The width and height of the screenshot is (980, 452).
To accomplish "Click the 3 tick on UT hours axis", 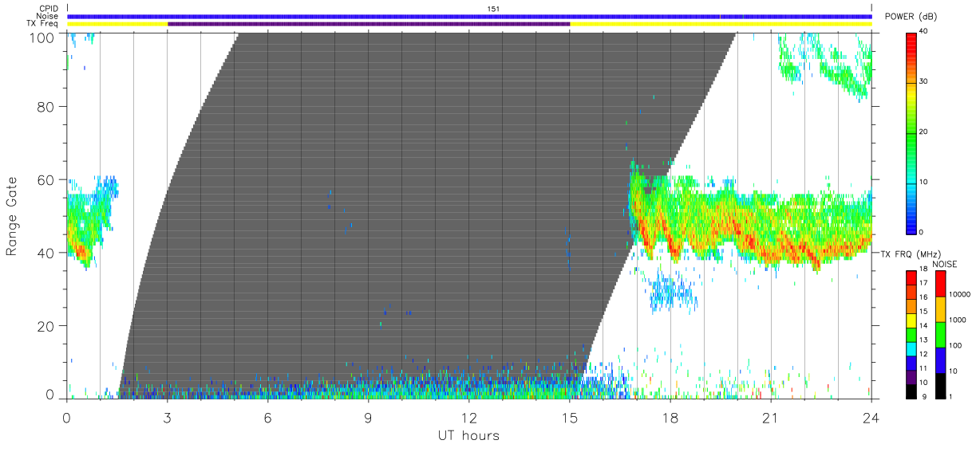I will click(168, 417).
